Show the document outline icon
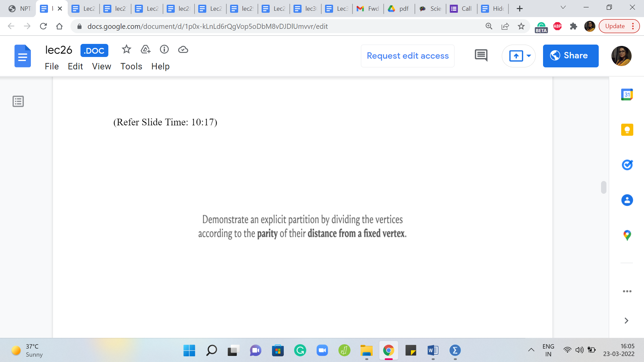Image resolution: width=644 pixels, height=362 pixels. 18,101
